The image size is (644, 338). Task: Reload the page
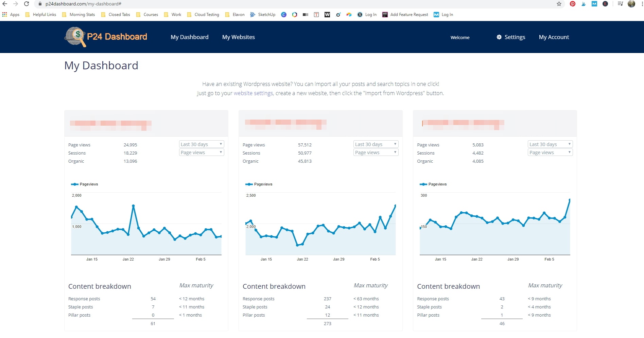point(27,4)
